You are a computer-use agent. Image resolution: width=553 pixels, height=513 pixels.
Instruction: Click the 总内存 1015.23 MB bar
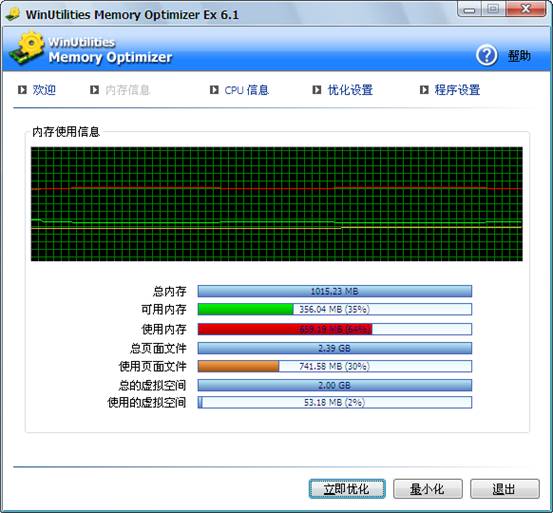pos(335,291)
